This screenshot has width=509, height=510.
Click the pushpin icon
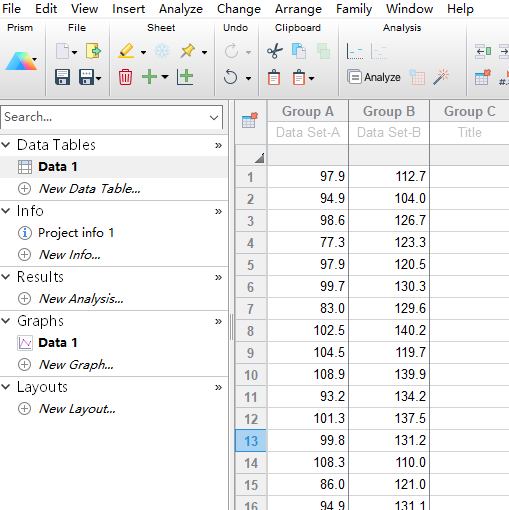[x=188, y=51]
